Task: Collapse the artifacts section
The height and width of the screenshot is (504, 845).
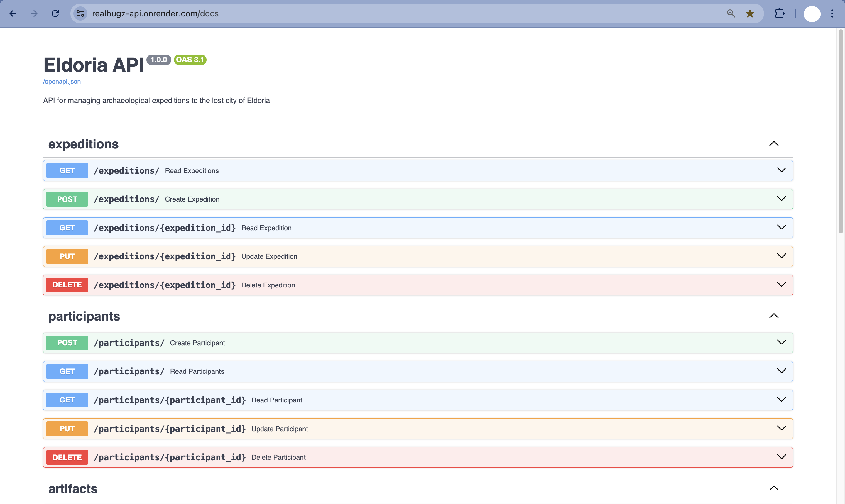Action: pyautogui.click(x=774, y=488)
